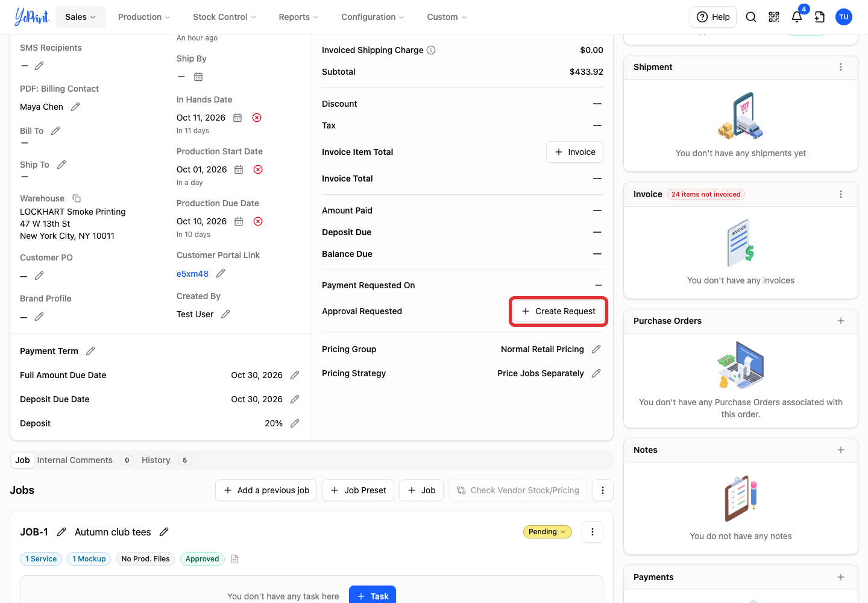
Task: Copy the Warehouse address
Action: pos(77,198)
